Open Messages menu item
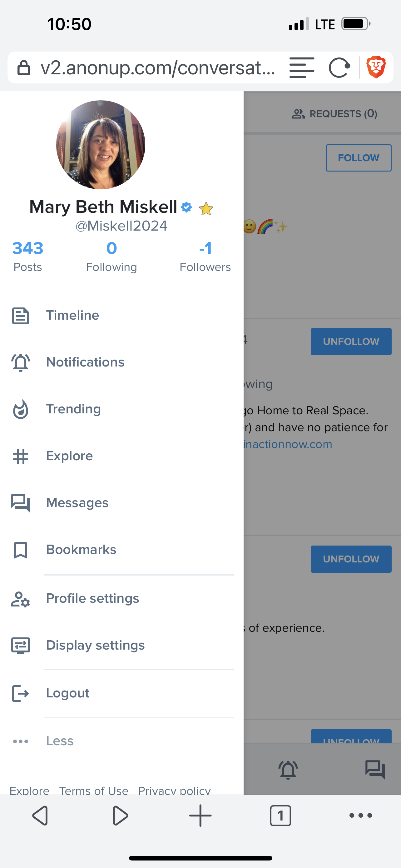401x868 pixels. tap(77, 503)
